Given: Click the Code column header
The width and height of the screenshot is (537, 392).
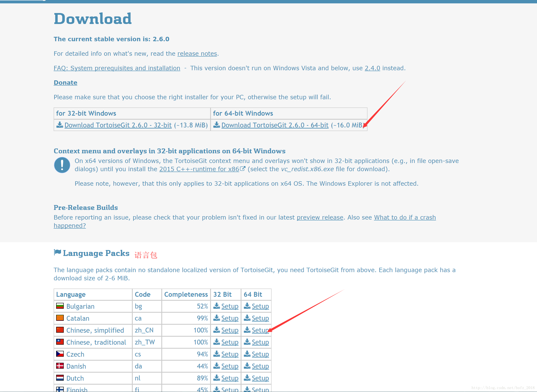Looking at the screenshot, I should [x=147, y=294].
